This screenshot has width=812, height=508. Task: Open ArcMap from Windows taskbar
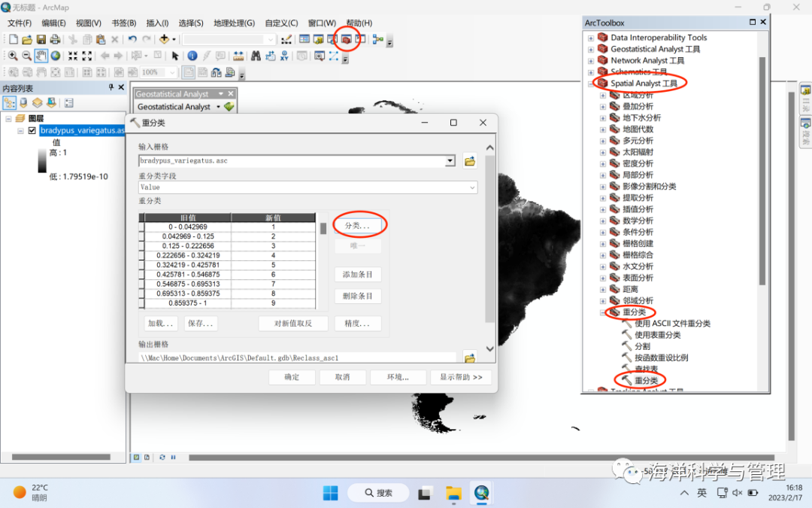click(482, 493)
